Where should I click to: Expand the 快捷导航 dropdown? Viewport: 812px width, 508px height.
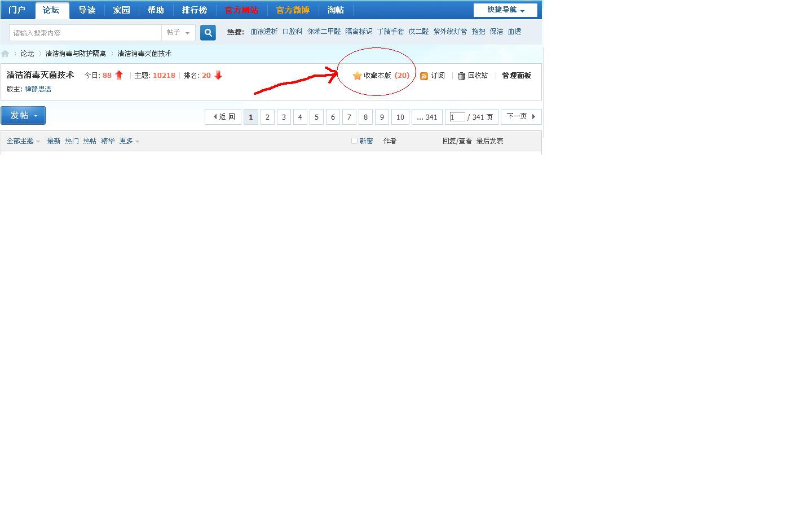point(505,10)
